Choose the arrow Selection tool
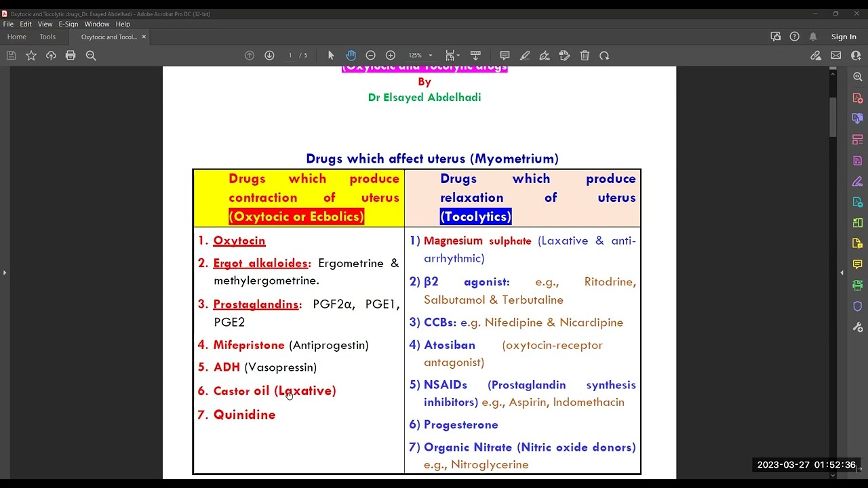Viewport: 868px width, 488px height. pyautogui.click(x=331, y=56)
